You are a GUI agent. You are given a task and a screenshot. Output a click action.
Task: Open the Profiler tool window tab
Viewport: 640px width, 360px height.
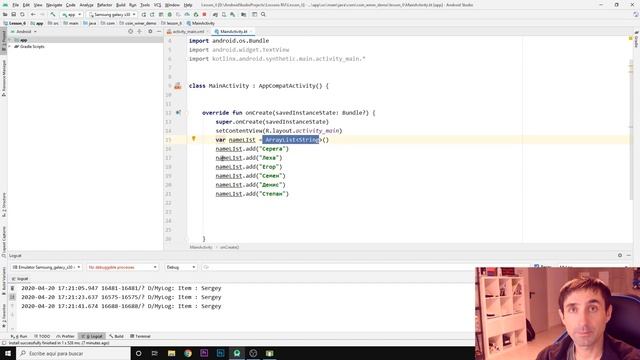65,336
